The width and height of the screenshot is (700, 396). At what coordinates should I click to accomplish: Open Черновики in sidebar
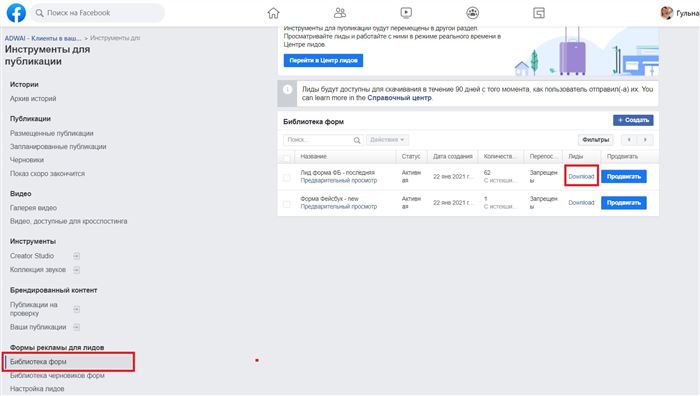(27, 160)
